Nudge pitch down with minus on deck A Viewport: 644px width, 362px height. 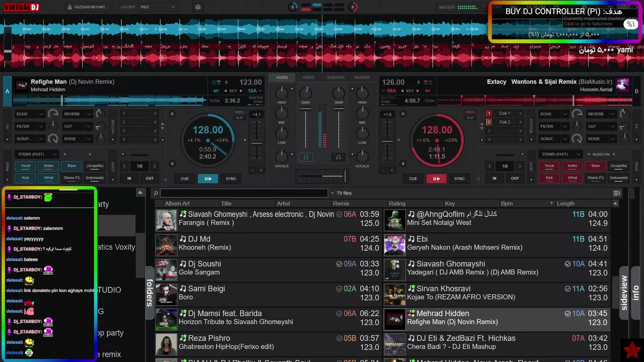pyautogui.click(x=253, y=170)
